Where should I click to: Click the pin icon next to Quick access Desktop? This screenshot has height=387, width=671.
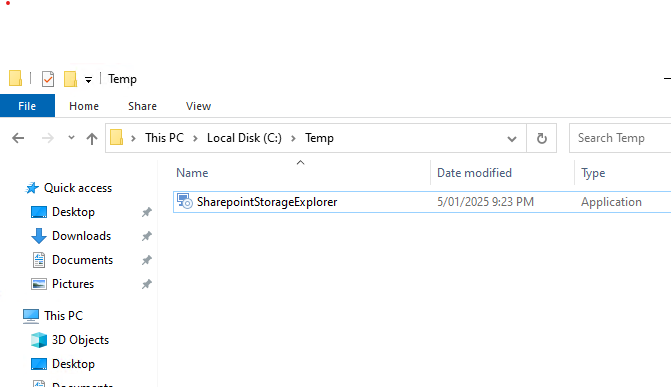tap(147, 212)
